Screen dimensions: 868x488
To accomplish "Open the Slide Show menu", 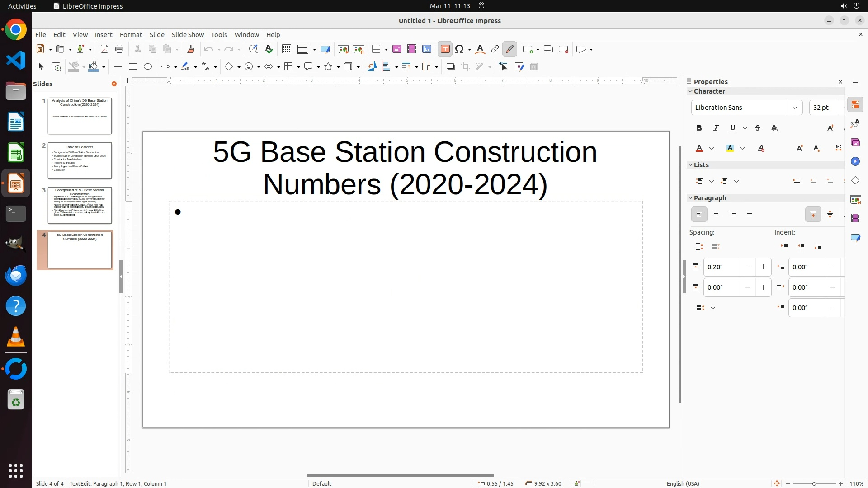I will point(188,35).
